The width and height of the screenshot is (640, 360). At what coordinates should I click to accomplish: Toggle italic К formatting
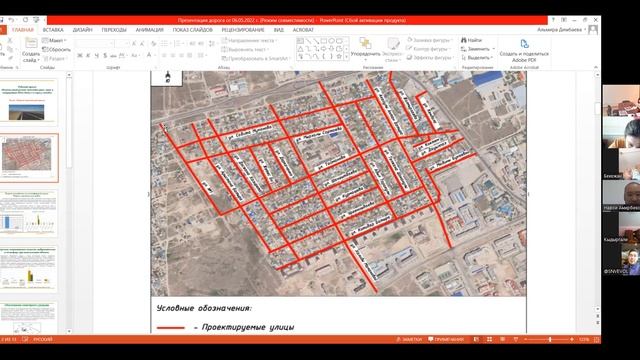point(88,56)
